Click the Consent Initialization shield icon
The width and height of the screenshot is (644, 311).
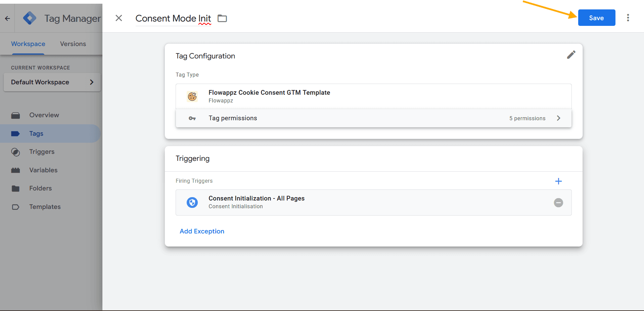(x=192, y=203)
